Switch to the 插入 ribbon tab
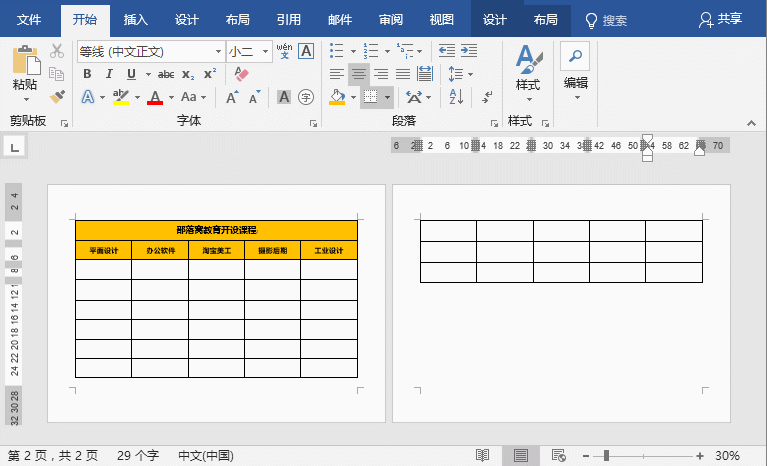 click(135, 19)
